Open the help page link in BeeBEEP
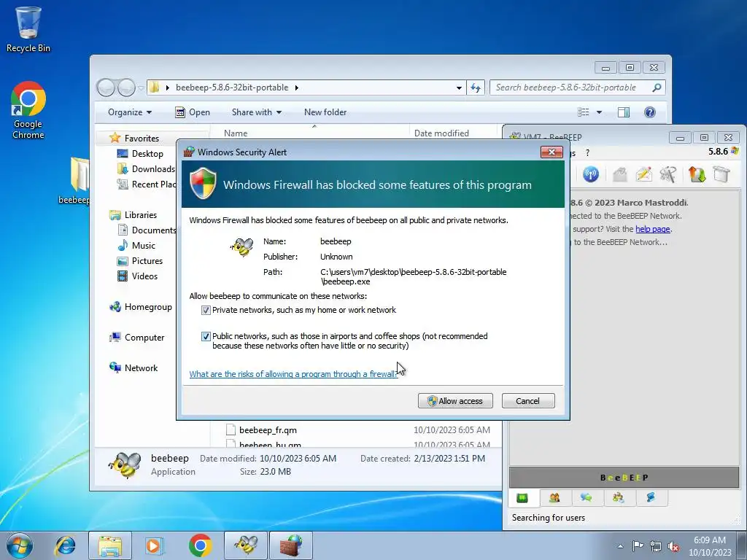Screen dimensions: 747x560 pyautogui.click(x=653, y=229)
